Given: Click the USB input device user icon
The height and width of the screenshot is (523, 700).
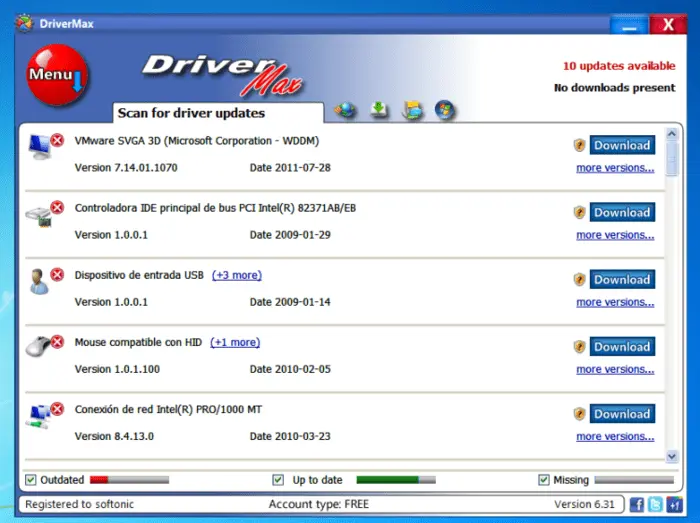Looking at the screenshot, I should pyautogui.click(x=39, y=282).
